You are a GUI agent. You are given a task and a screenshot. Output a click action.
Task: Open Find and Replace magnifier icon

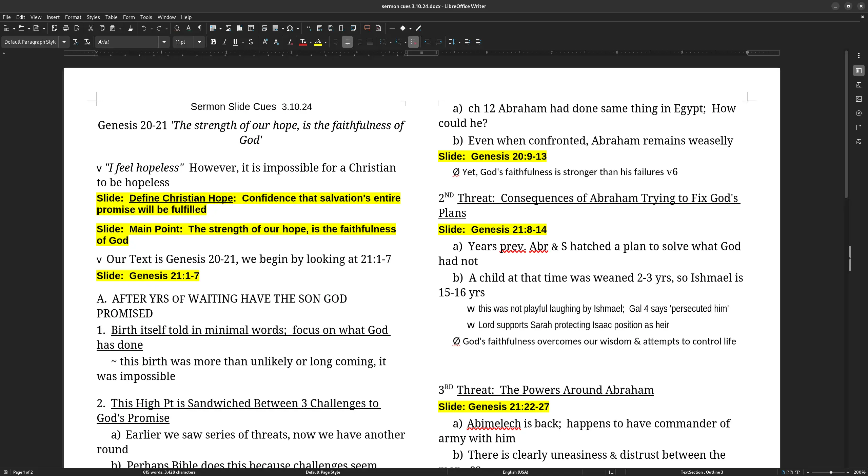[x=177, y=28]
